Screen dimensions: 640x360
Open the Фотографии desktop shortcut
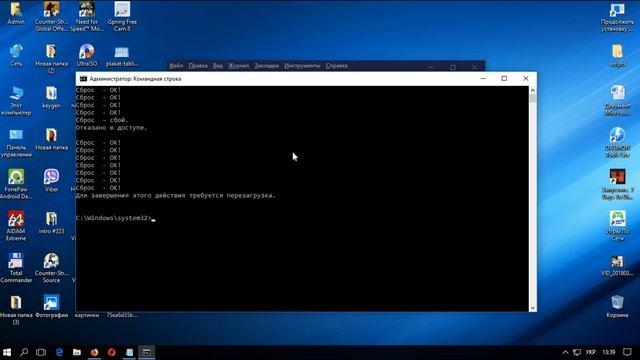pos(51,307)
